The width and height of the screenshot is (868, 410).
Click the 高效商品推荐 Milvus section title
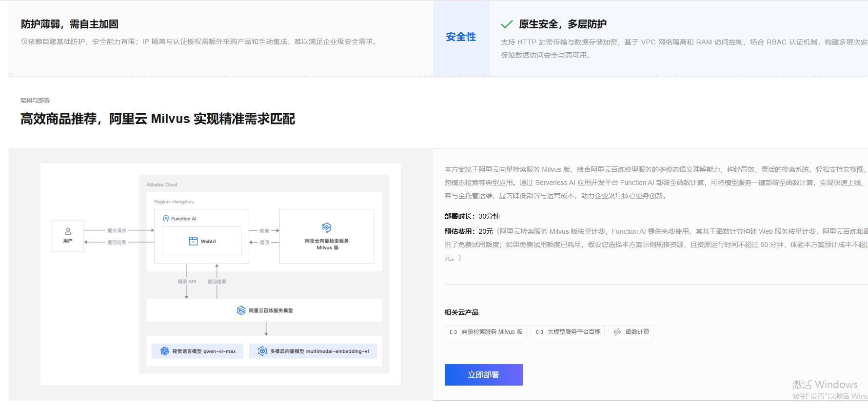[158, 119]
